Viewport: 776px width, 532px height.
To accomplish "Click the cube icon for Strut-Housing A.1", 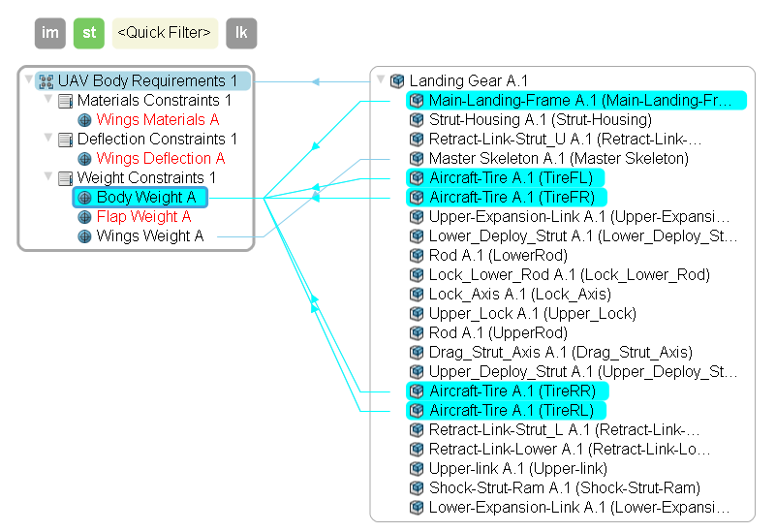I will pos(417,120).
